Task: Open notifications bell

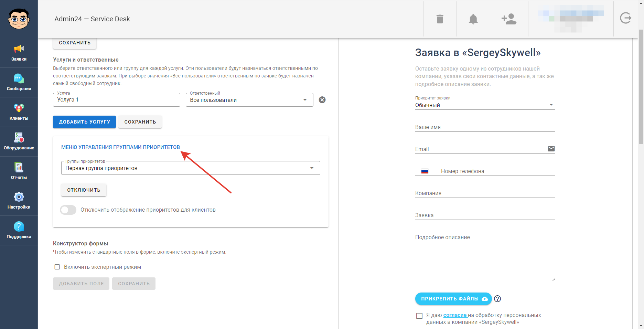Action: click(x=473, y=19)
